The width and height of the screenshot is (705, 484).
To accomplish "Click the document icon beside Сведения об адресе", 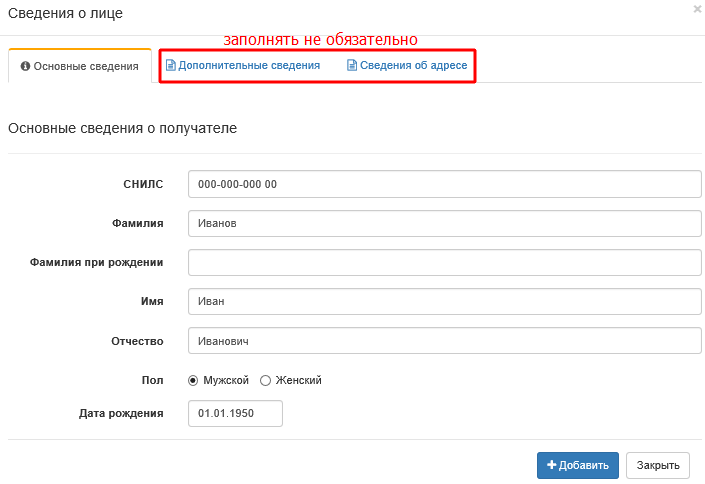I will click(x=352, y=66).
